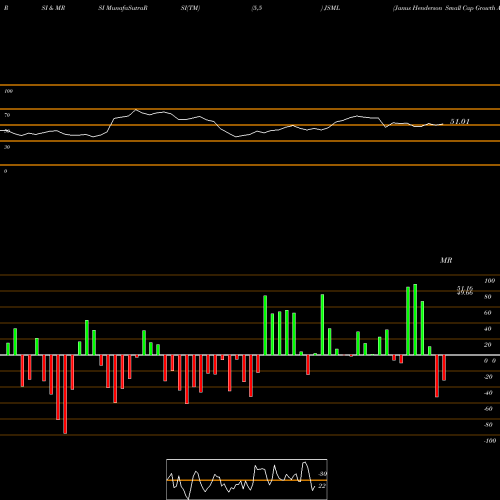Click the 20 label on MR axis
The height and width of the screenshot is (500, 500).
click(487, 345)
